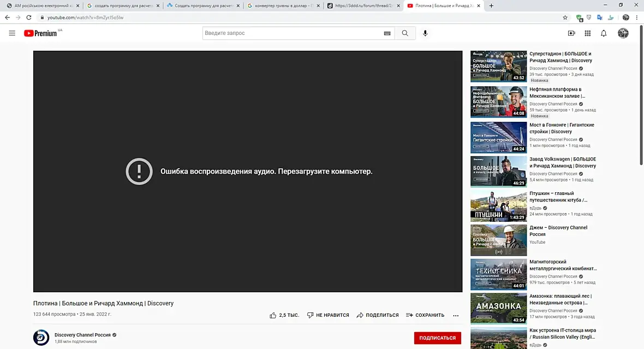Click НЕ НРАВИТСЯ dislike button

(328, 315)
